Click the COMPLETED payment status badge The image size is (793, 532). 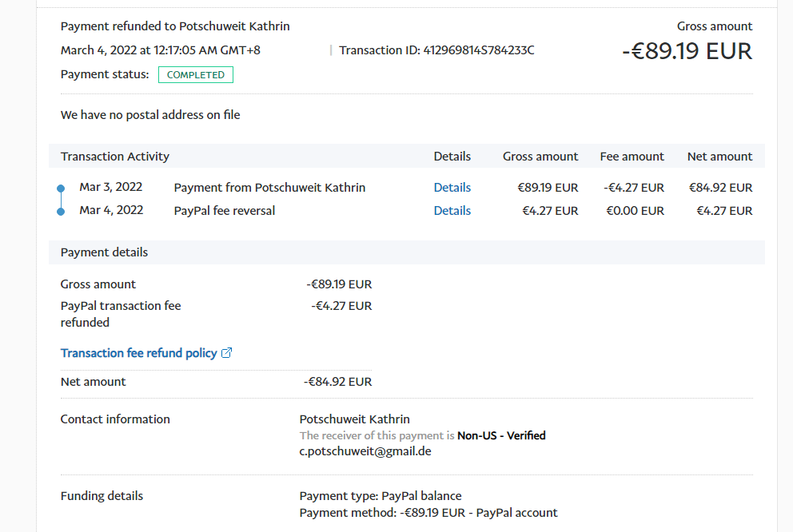coord(196,75)
